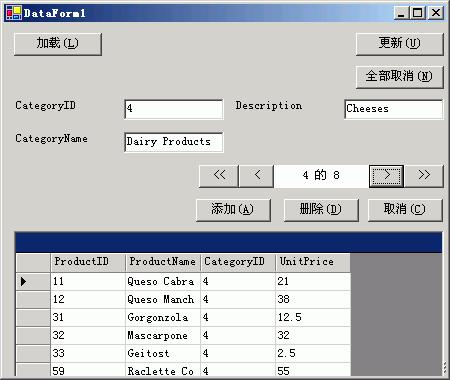450x380 pixels.
Task: Click the 'Queso Manch' product name cell
Action: coord(163,300)
